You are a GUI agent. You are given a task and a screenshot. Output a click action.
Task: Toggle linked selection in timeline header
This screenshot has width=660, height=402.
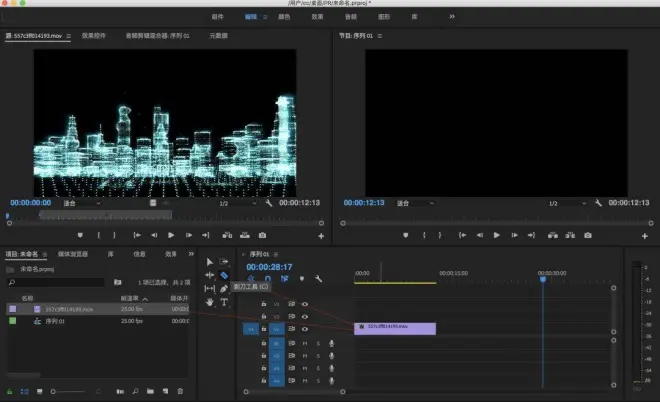click(x=285, y=279)
